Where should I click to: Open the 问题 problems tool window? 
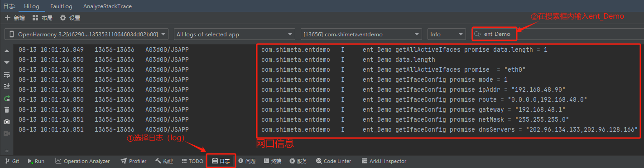247,161
